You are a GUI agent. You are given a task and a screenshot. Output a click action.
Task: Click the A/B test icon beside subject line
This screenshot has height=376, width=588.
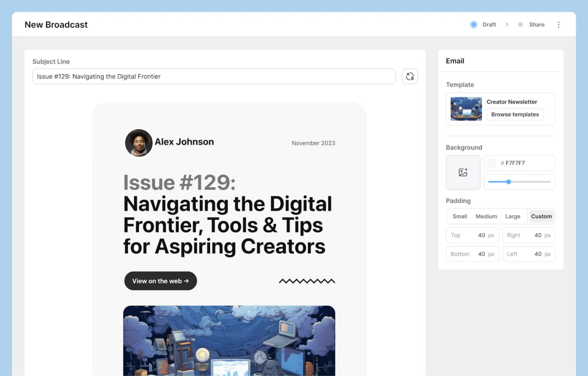(409, 76)
